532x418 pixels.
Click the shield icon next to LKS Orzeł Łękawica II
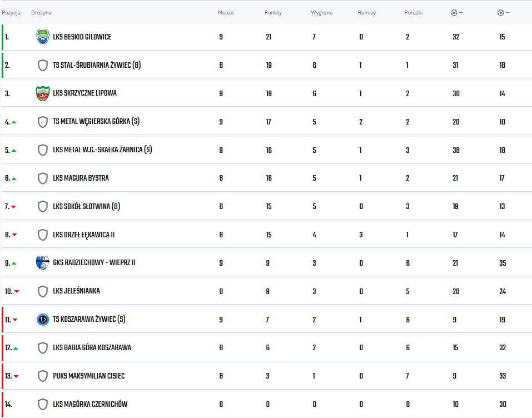[43, 235]
